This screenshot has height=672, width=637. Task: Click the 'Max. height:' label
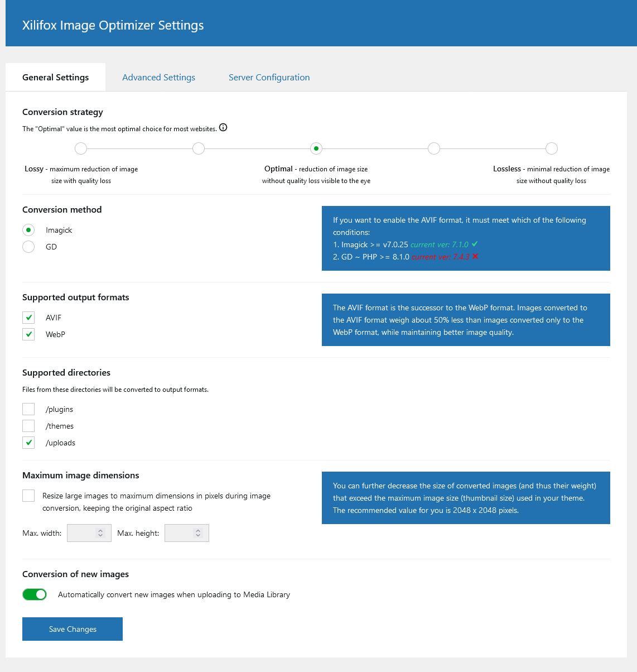(138, 533)
